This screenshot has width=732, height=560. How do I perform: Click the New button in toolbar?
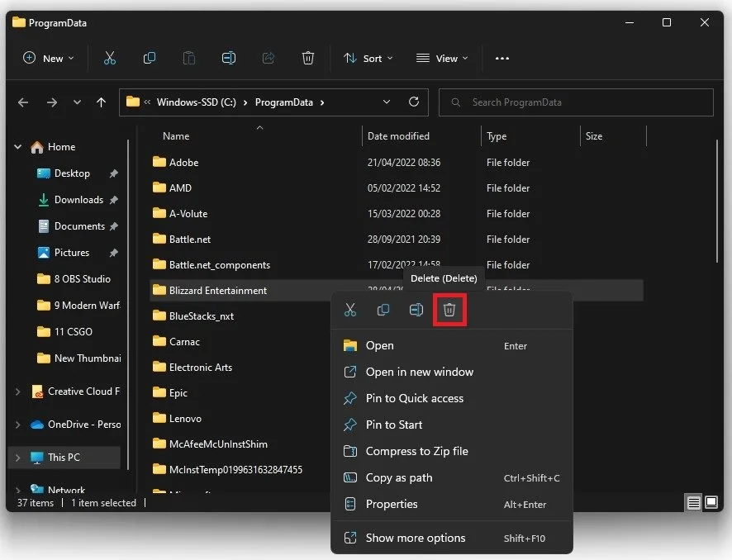point(49,59)
